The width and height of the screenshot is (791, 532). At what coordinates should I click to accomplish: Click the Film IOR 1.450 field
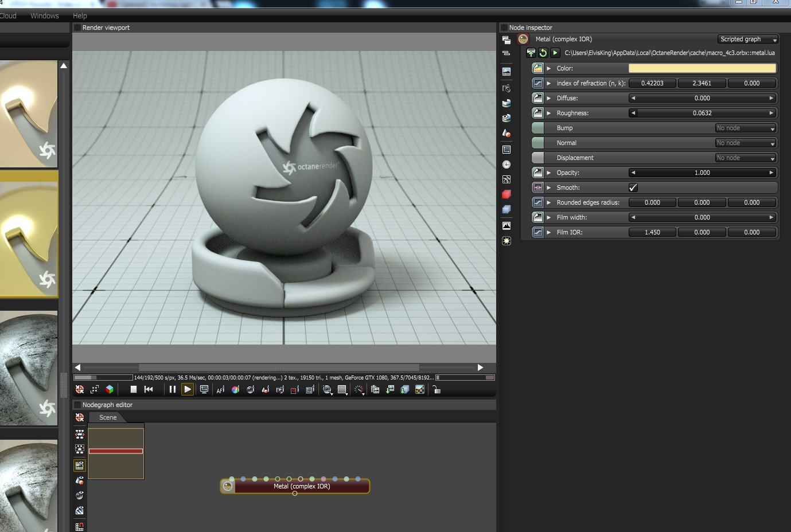[652, 232]
